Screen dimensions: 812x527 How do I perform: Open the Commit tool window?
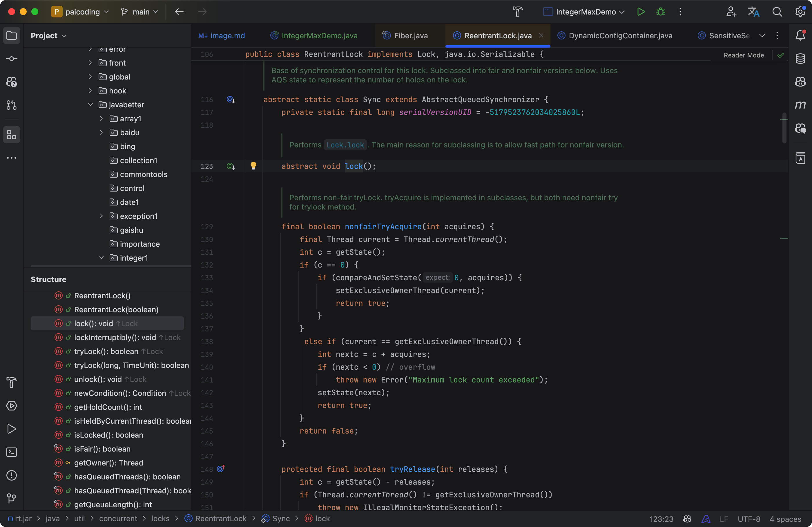click(11, 58)
